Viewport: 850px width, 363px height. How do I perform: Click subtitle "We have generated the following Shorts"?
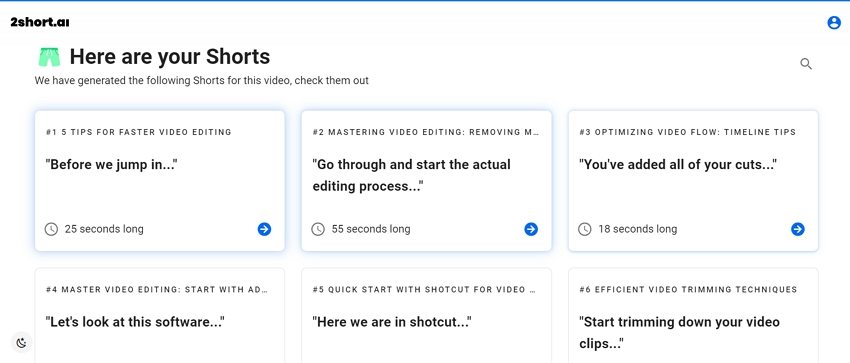pyautogui.click(x=202, y=81)
